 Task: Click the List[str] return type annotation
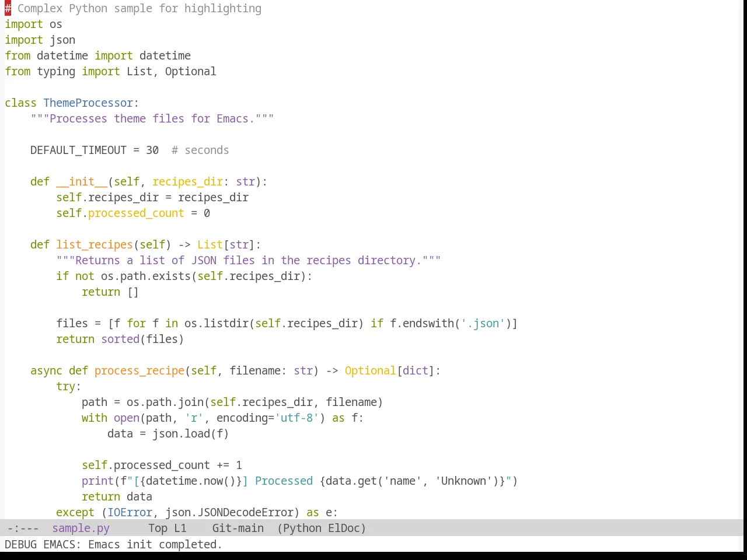226,245
